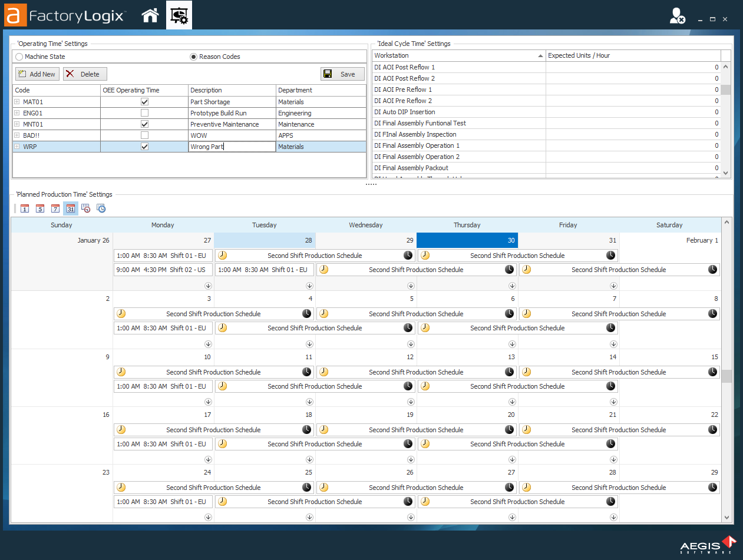The width and height of the screenshot is (743, 560).
Task: Uncheck OEE Operating Time for MAT01
Action: (x=144, y=102)
